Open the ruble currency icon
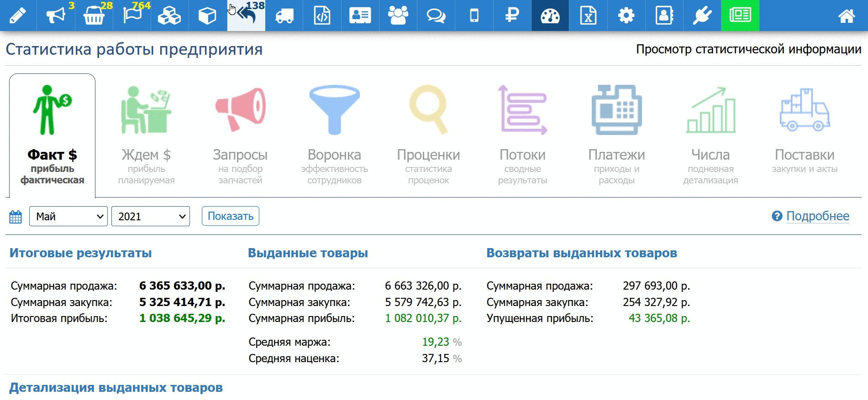 (512, 16)
